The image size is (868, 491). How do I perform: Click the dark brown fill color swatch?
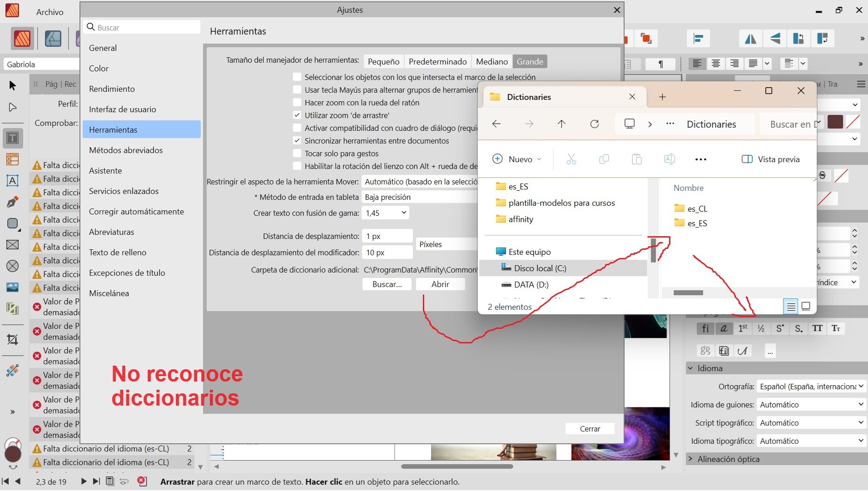pyautogui.click(x=835, y=122)
